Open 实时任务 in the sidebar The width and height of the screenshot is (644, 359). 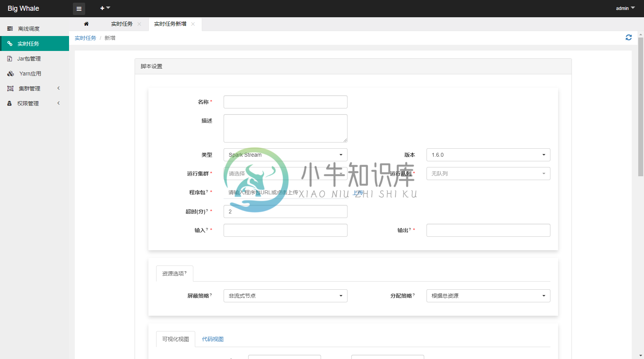(x=35, y=44)
